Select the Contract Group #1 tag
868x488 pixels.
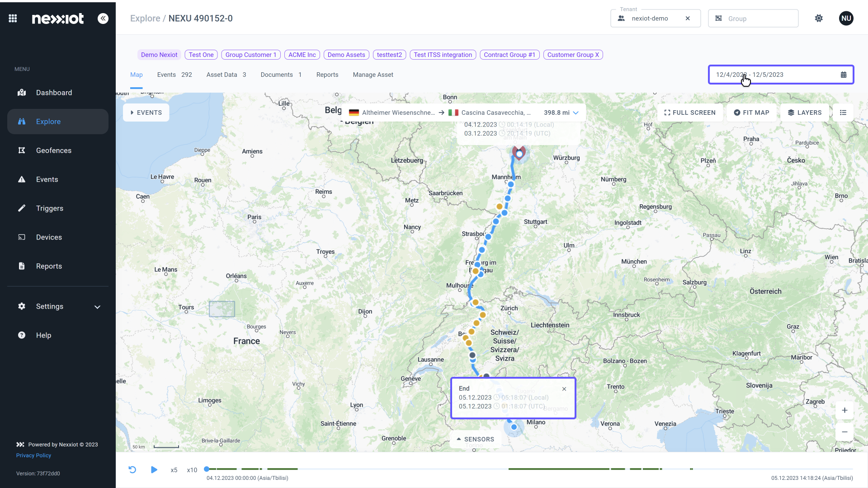coord(509,55)
